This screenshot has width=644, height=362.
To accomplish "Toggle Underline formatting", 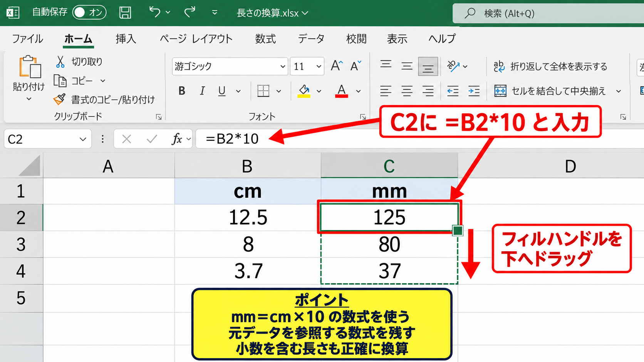I will click(222, 91).
